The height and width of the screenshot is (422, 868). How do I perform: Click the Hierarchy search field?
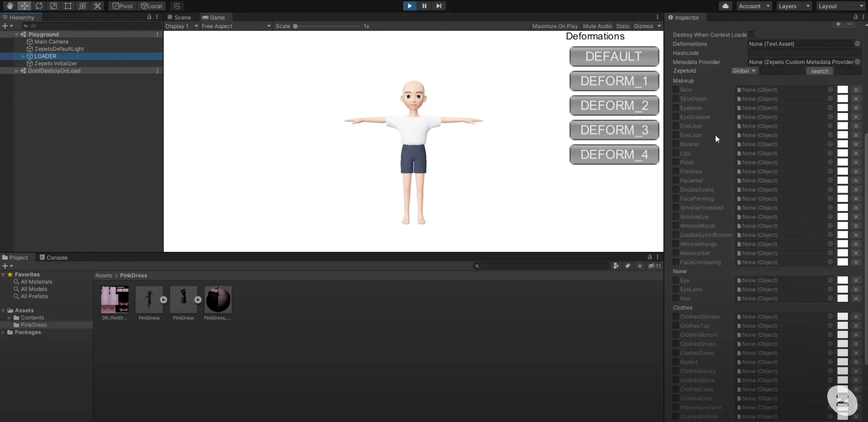coord(91,26)
